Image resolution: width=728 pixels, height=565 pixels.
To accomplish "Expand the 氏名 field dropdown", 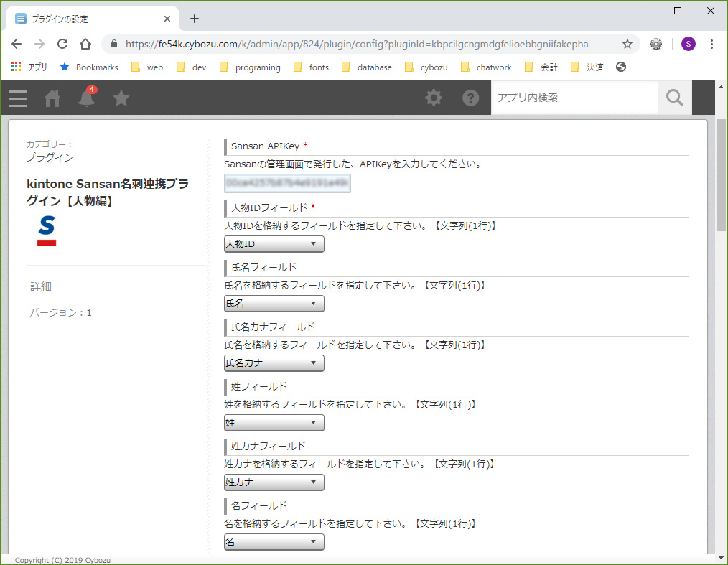I will pos(274,304).
